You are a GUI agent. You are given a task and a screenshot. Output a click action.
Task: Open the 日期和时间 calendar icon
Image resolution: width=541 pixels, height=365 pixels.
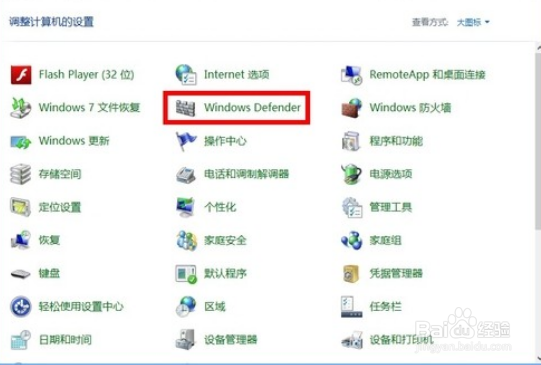pyautogui.click(x=20, y=340)
